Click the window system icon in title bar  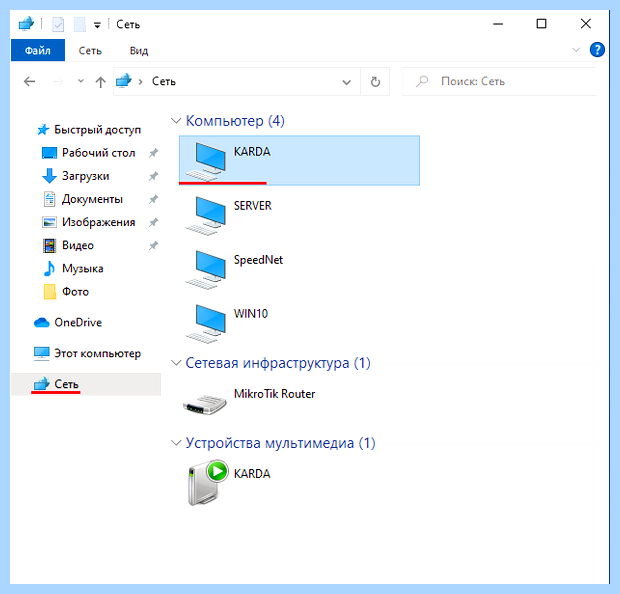26,24
